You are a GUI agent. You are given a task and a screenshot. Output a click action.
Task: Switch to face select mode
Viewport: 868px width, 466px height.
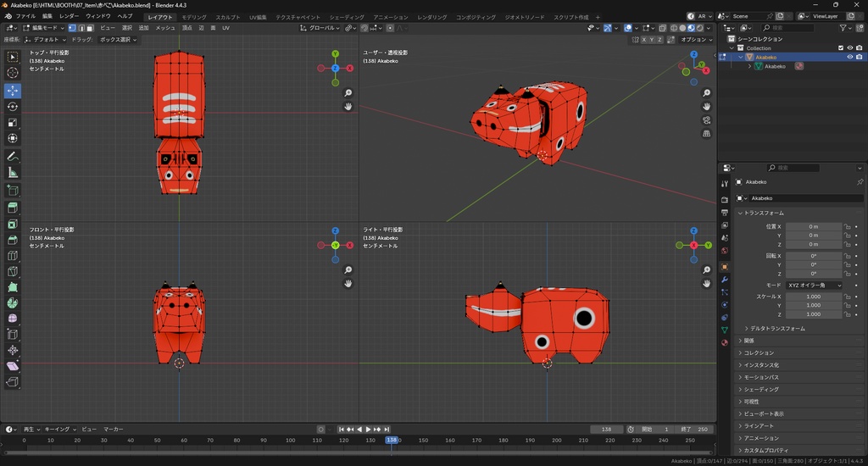90,28
